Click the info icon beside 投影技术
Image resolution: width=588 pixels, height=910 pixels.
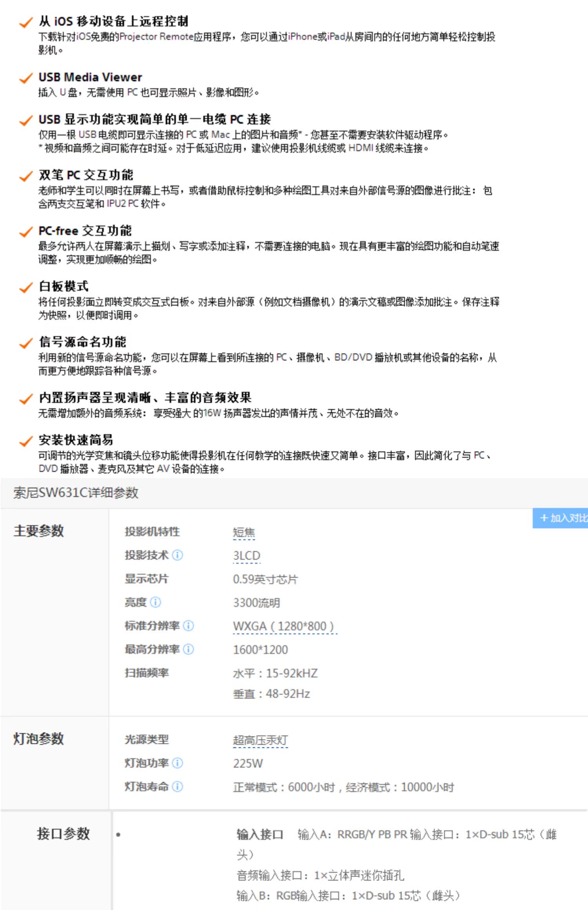pos(177,555)
